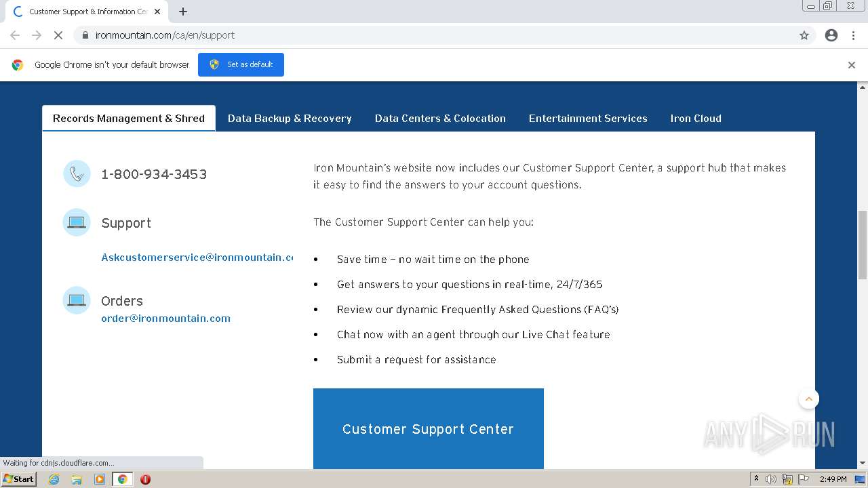The width and height of the screenshot is (868, 488).
Task: Launch Internet Explorer from the taskbar
Action: click(54, 479)
